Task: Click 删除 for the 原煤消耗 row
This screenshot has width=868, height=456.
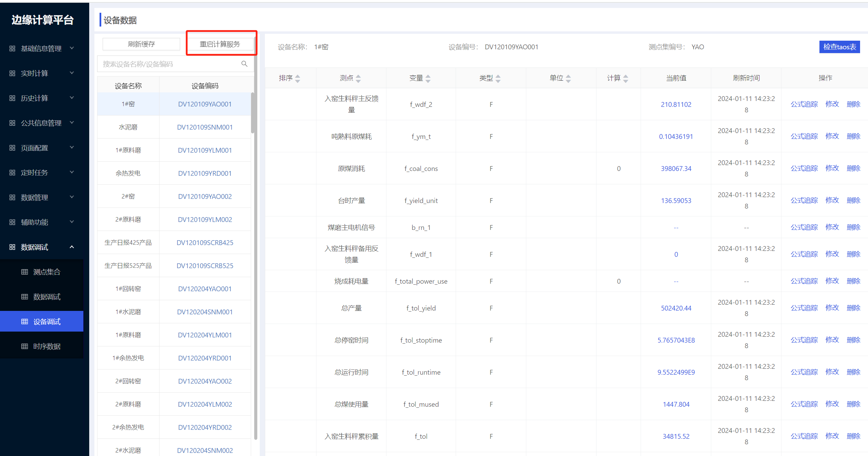Action: pyautogui.click(x=854, y=168)
